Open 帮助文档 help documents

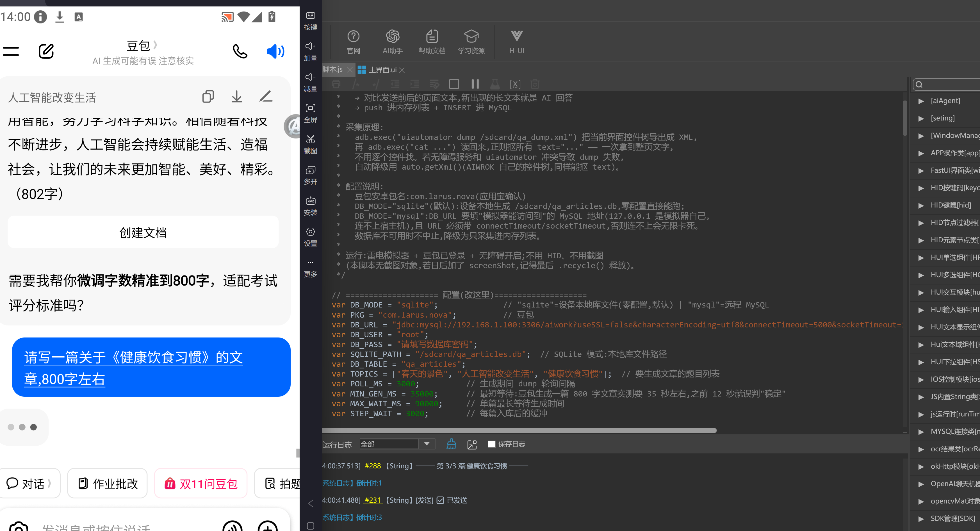click(x=432, y=42)
